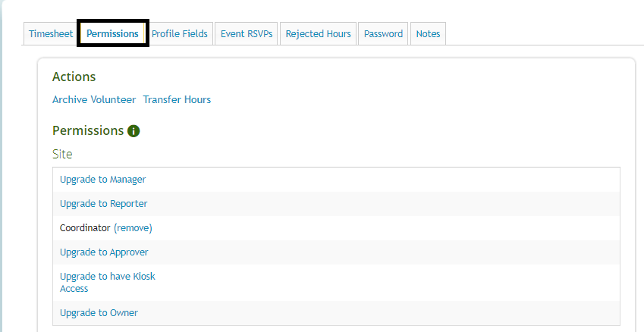Click the Archive Volunteer link
Image resolution: width=644 pixels, height=332 pixels.
click(x=94, y=100)
